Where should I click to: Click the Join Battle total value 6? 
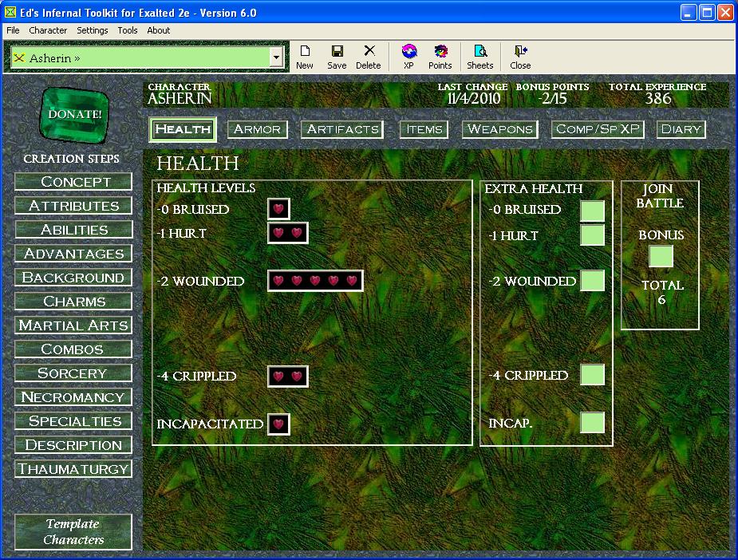661,300
